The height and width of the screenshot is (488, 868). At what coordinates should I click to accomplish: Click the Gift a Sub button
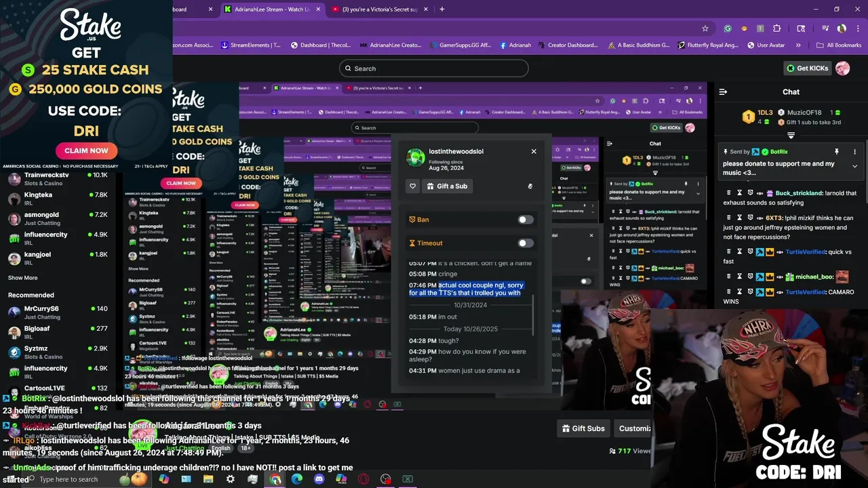(x=447, y=186)
